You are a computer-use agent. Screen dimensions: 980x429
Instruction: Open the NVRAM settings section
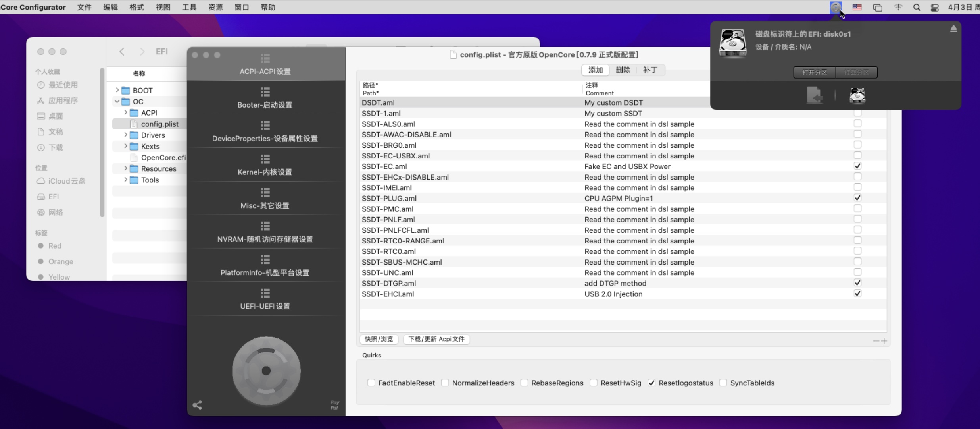pos(265,232)
